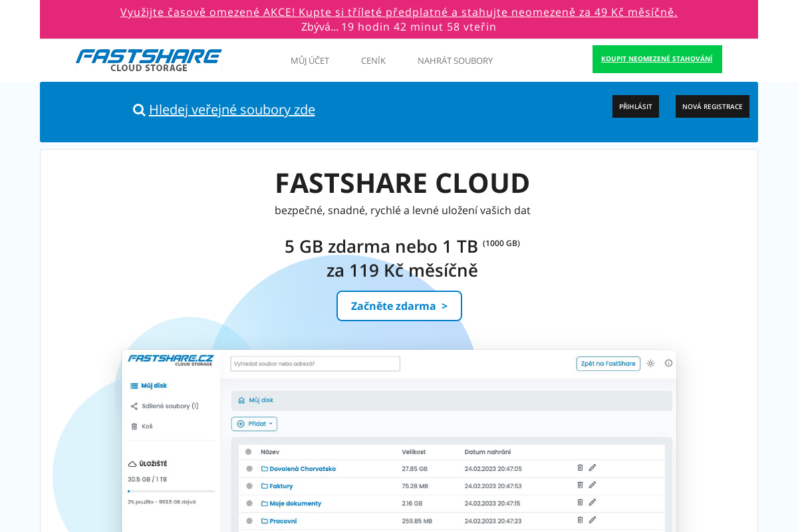
Task: Click the home icon in Můj disk breadcrumb
Action: click(x=241, y=400)
